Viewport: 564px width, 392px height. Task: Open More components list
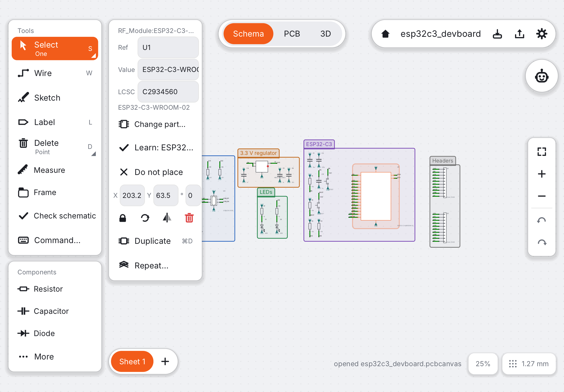(x=55, y=357)
